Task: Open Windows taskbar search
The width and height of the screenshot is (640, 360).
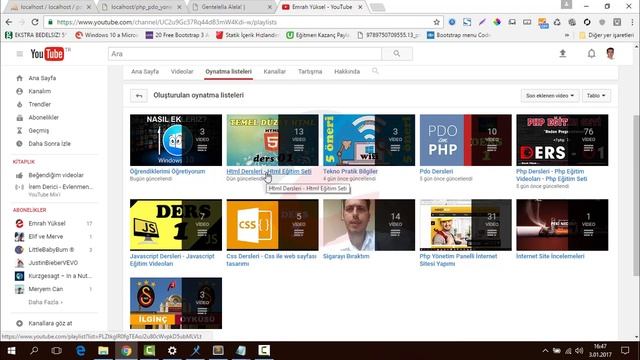Action: 34,351
